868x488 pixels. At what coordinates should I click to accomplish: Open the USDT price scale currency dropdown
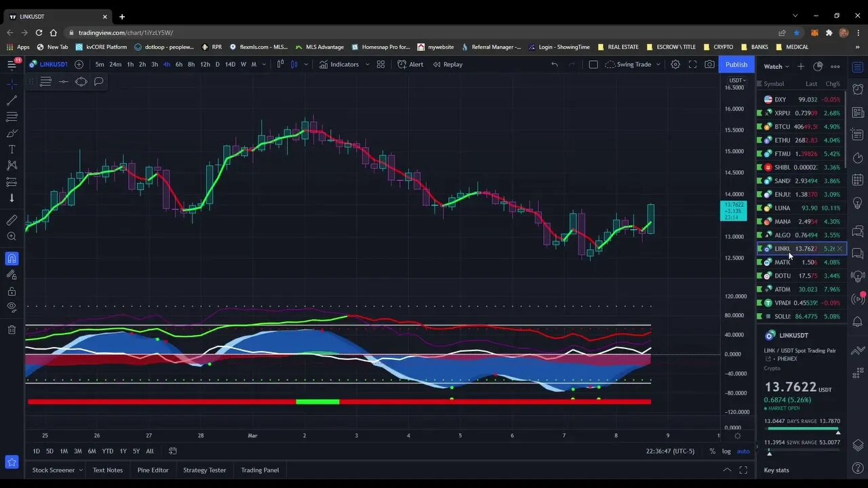(736, 81)
